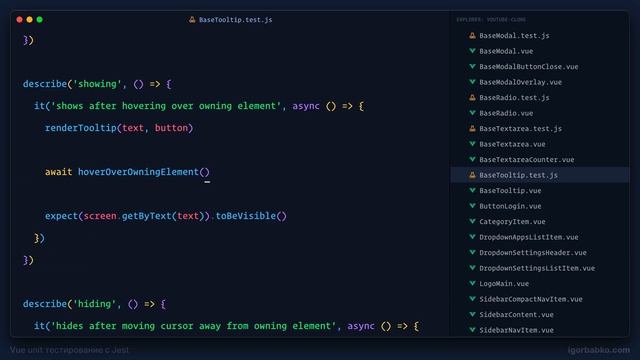
Task: Click the async keyword in the showing test
Action: (306, 106)
